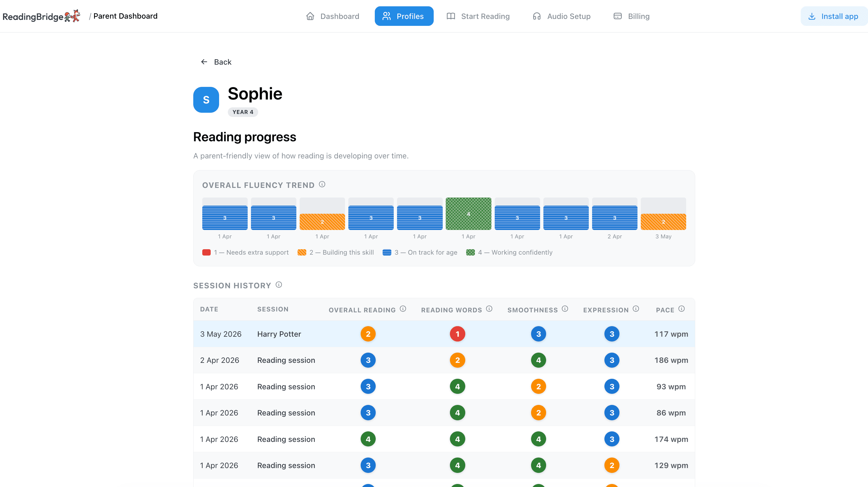Show info for Smoothness column
The image size is (868, 487).
pyautogui.click(x=565, y=309)
